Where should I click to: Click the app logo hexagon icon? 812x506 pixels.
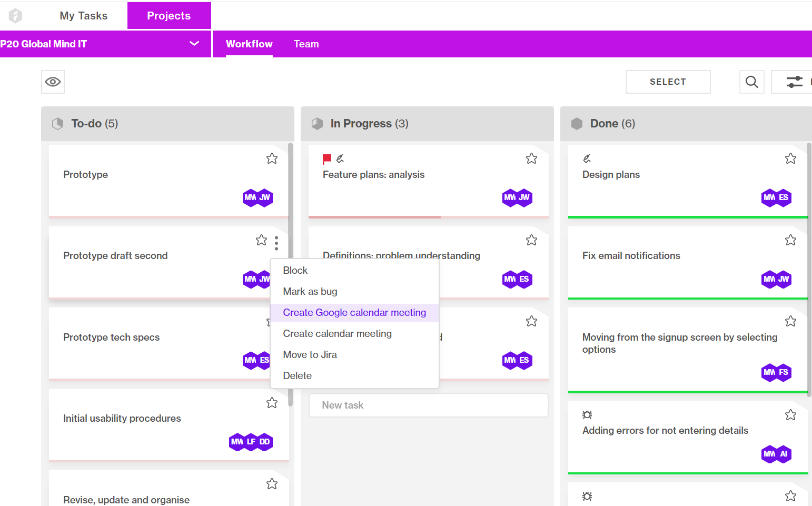(x=16, y=16)
